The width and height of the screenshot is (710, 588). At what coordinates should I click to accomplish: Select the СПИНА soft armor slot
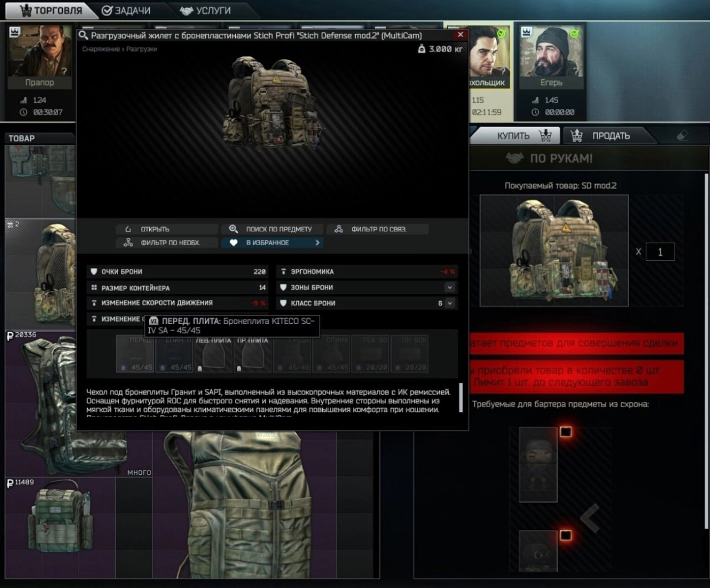[x=331, y=353]
